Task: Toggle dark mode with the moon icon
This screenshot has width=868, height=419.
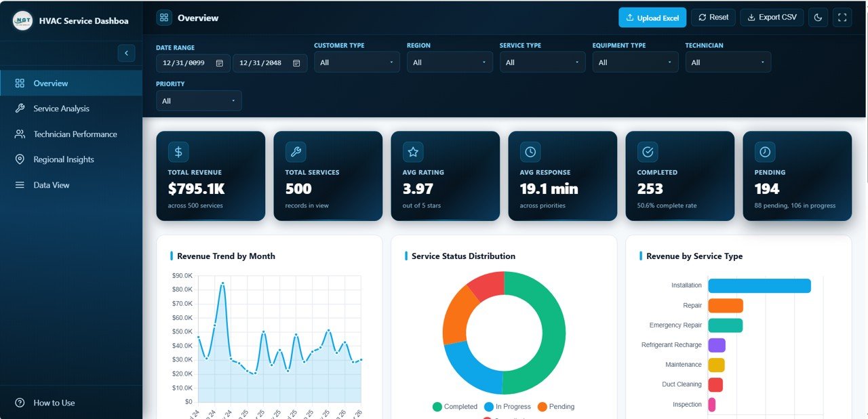Action: pyautogui.click(x=818, y=17)
